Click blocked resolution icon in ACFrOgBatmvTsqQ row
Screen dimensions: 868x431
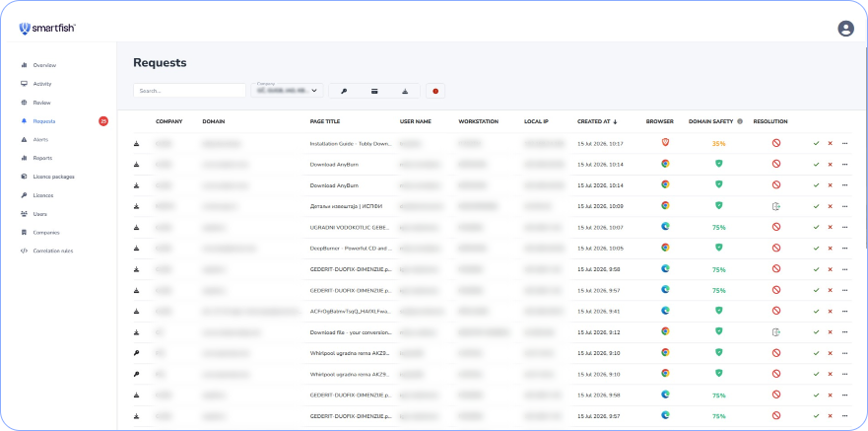pyautogui.click(x=776, y=311)
